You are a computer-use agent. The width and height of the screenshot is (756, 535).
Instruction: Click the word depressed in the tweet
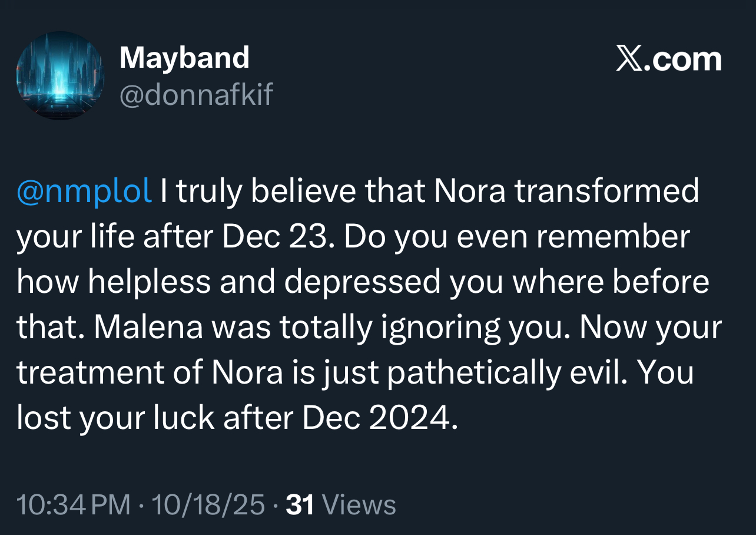[362, 282]
